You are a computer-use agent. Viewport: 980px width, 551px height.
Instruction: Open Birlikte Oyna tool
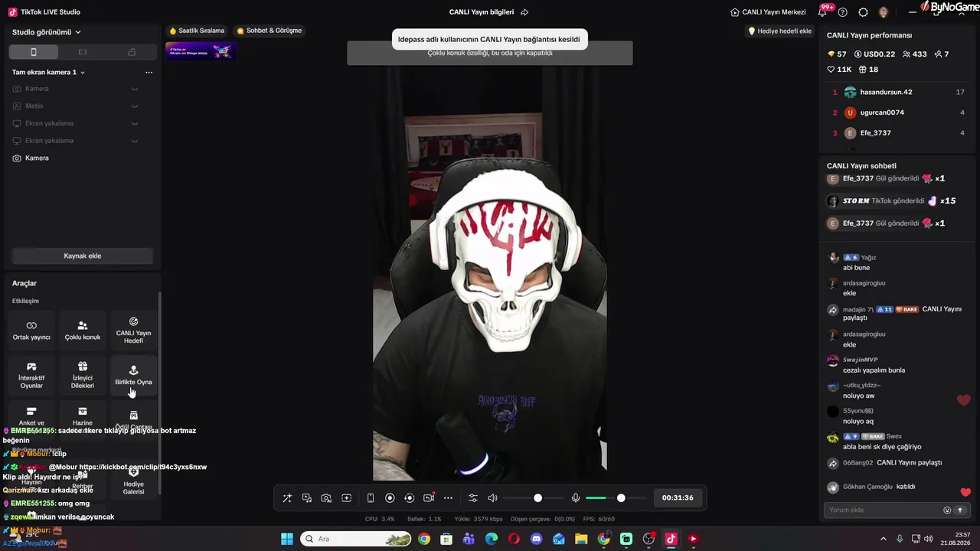(133, 375)
